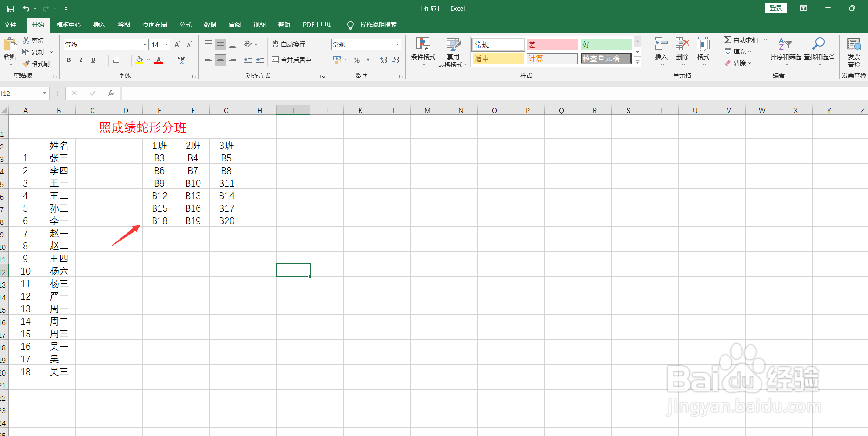Toggle top vertical alignment
This screenshot has width=868, height=436.
tap(208, 44)
